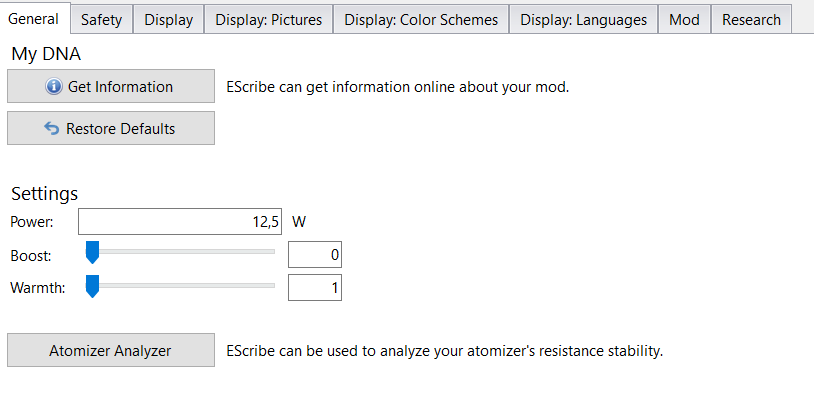Click the Warmth value text box
The image size is (814, 407).
pos(314,289)
